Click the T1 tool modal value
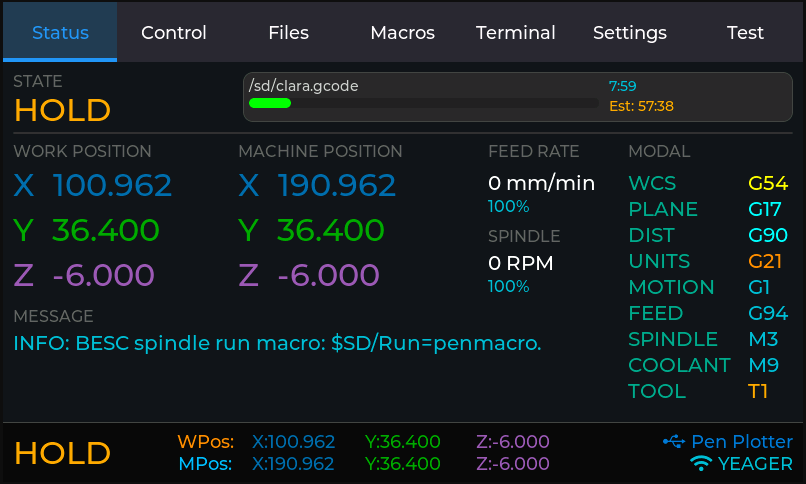Viewport: 806px width, 484px height. 759,391
